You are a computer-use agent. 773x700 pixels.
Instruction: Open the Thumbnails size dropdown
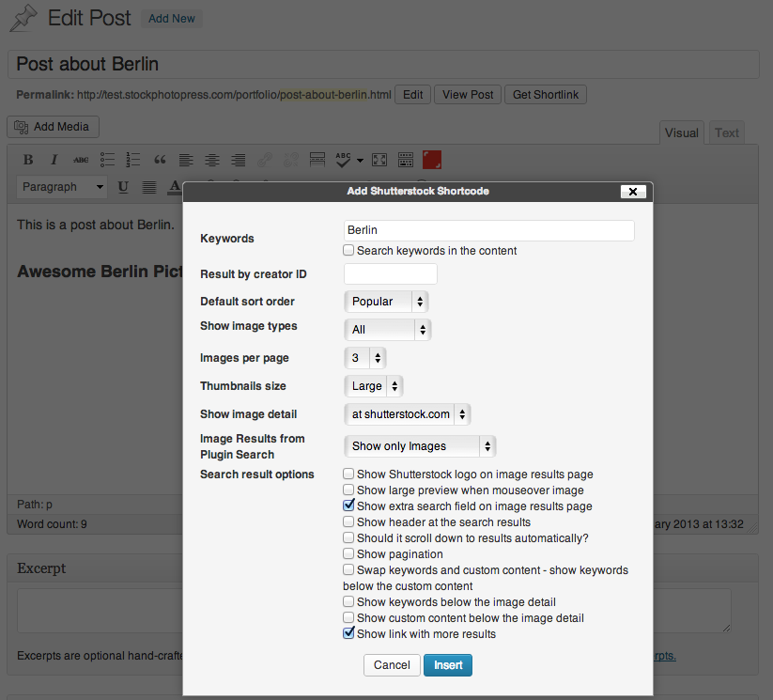tap(374, 386)
